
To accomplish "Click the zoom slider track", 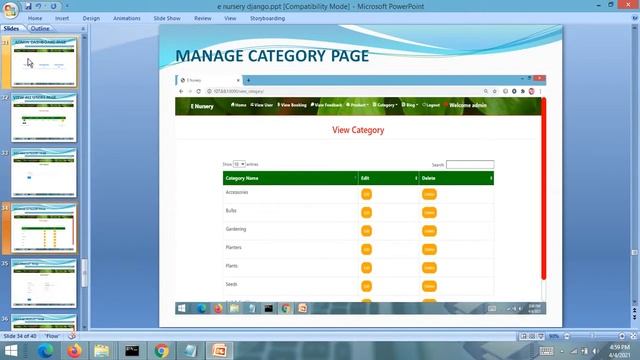I will pyautogui.click(x=594, y=336).
